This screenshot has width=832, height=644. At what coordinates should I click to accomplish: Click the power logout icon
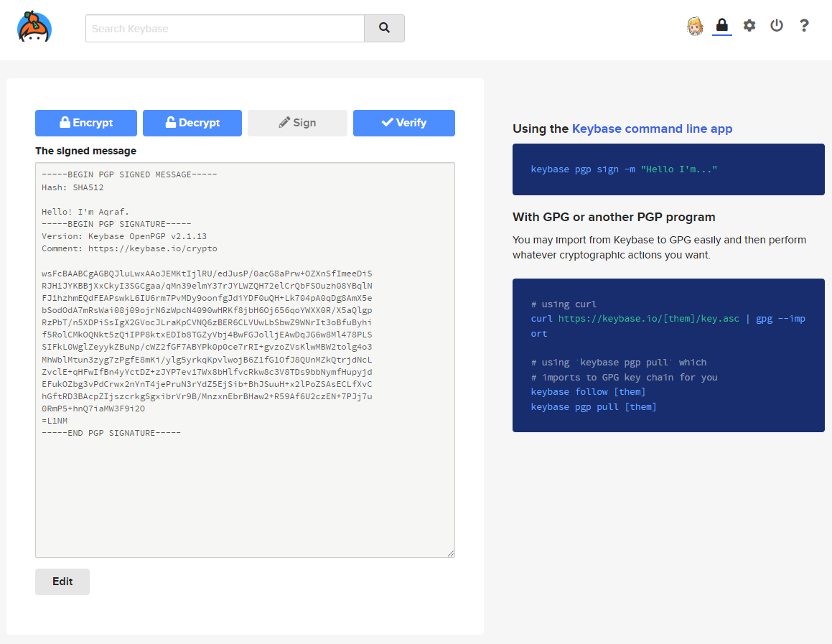777,26
